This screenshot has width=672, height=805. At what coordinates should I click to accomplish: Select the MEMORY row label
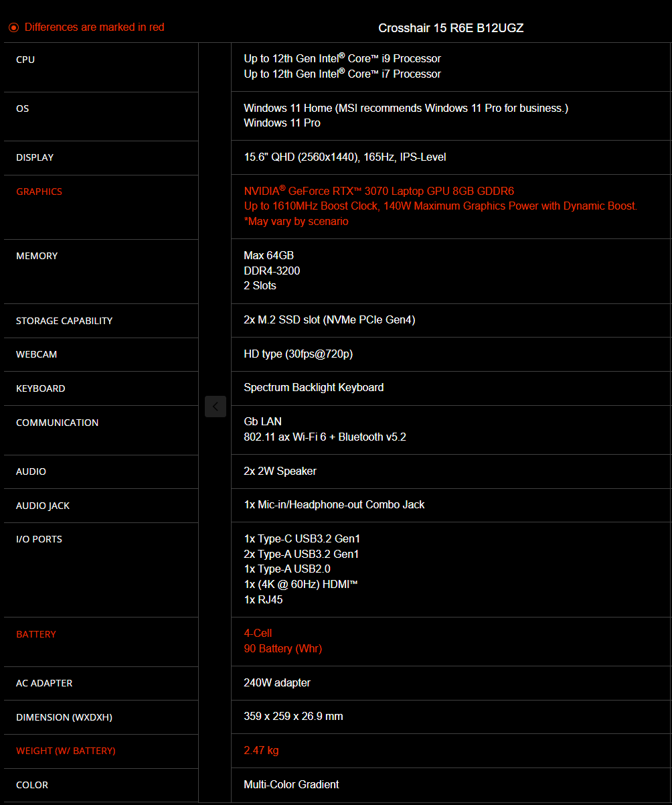[x=37, y=256]
